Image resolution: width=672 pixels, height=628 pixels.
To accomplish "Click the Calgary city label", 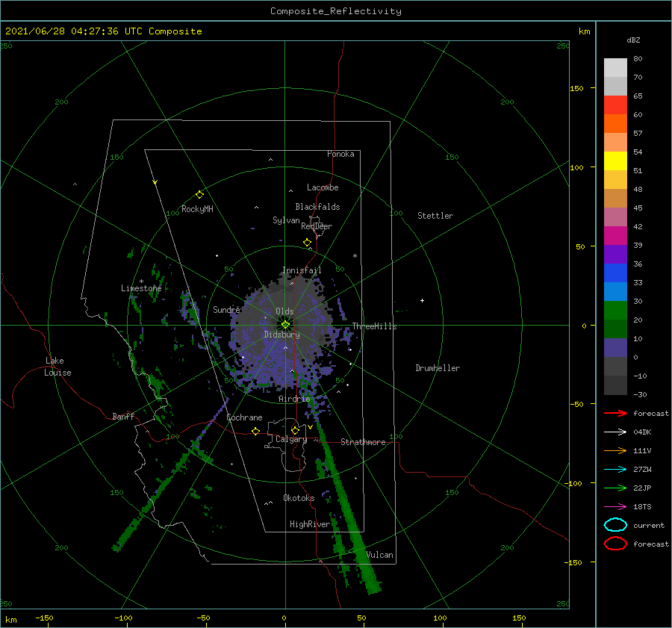I will 291,439.
